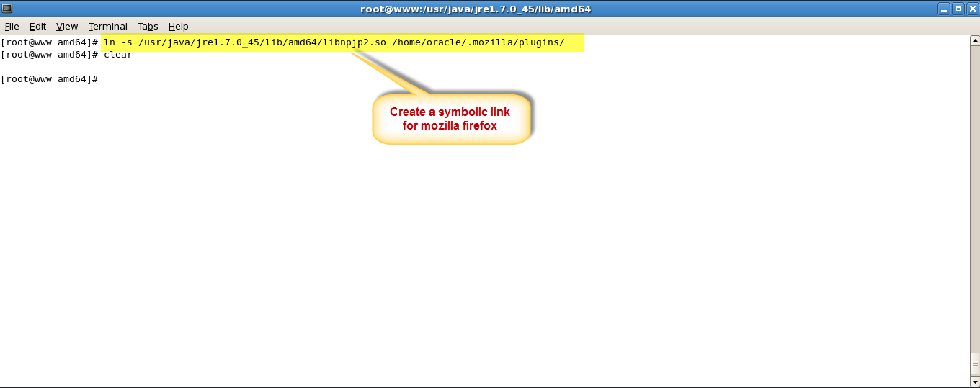This screenshot has height=388, width=980.
Task: Open the Tabs menu
Action: (x=148, y=27)
